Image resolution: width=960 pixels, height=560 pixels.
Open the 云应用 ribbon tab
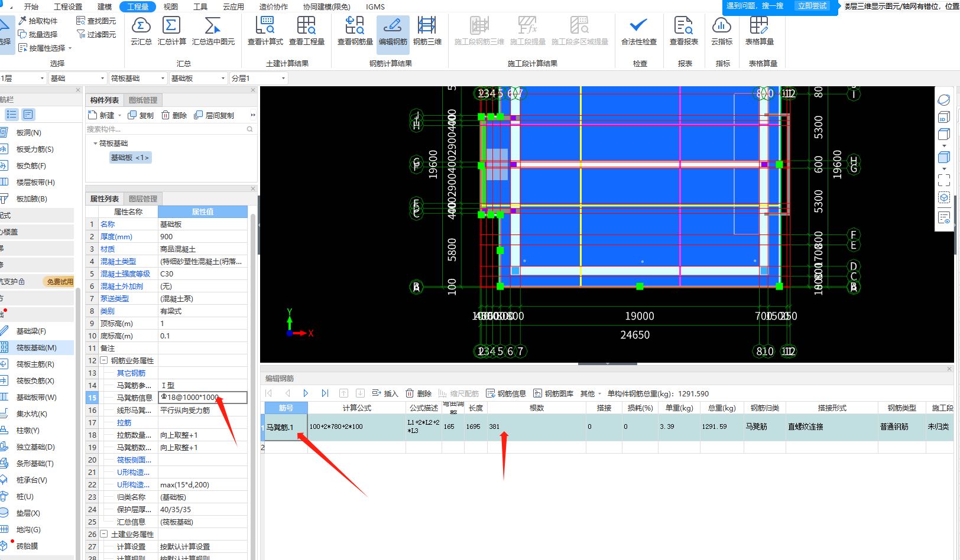click(x=233, y=6)
